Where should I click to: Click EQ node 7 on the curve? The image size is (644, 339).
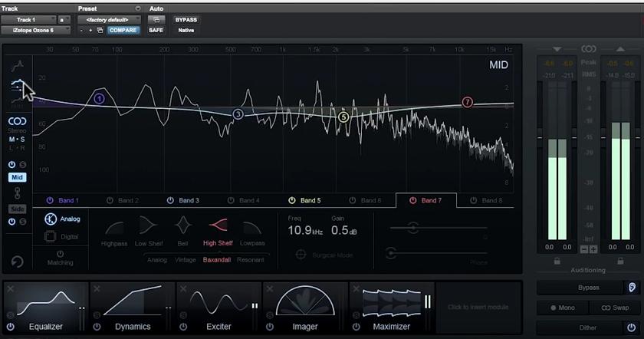click(468, 103)
